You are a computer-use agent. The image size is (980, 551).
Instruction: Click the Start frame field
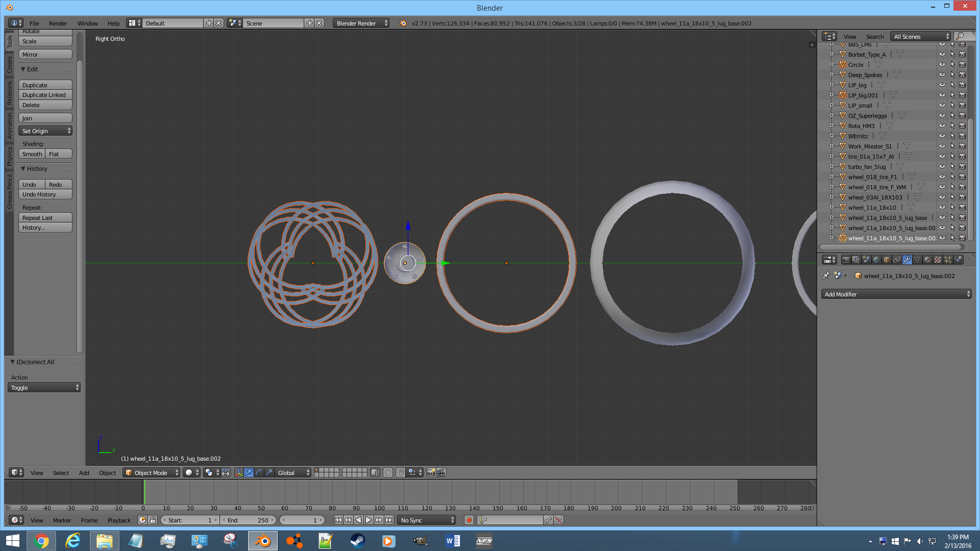tap(190, 520)
